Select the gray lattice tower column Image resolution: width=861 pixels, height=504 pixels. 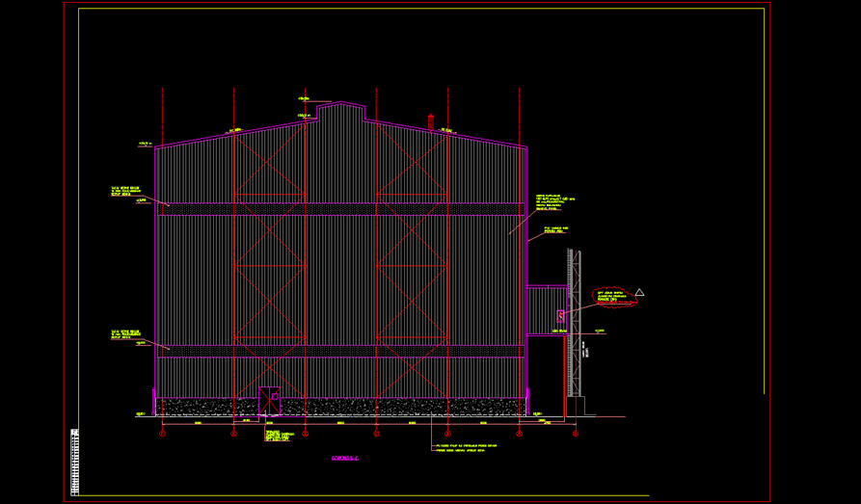[575, 323]
